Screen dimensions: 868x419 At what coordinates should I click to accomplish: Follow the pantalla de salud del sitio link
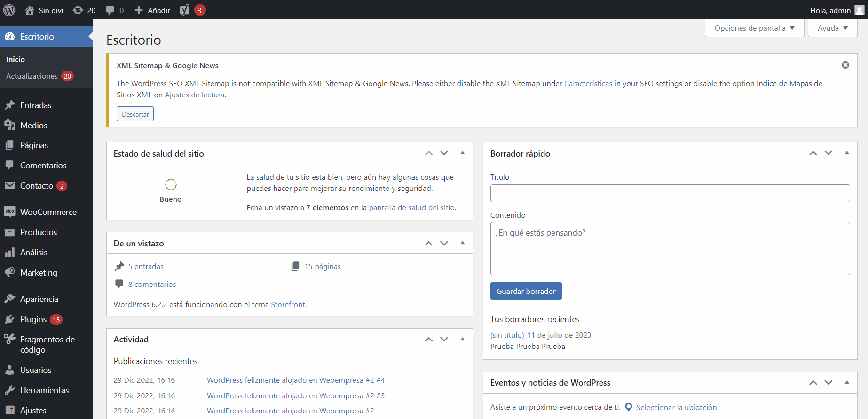[411, 208]
